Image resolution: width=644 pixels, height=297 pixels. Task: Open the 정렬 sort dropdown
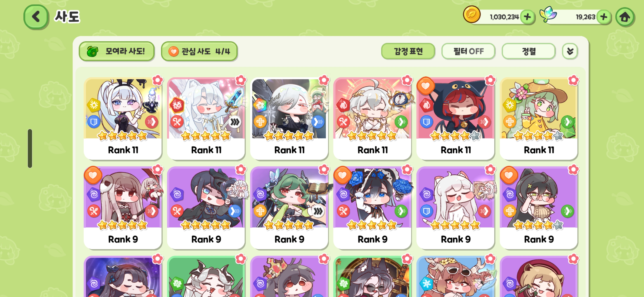coord(528,51)
